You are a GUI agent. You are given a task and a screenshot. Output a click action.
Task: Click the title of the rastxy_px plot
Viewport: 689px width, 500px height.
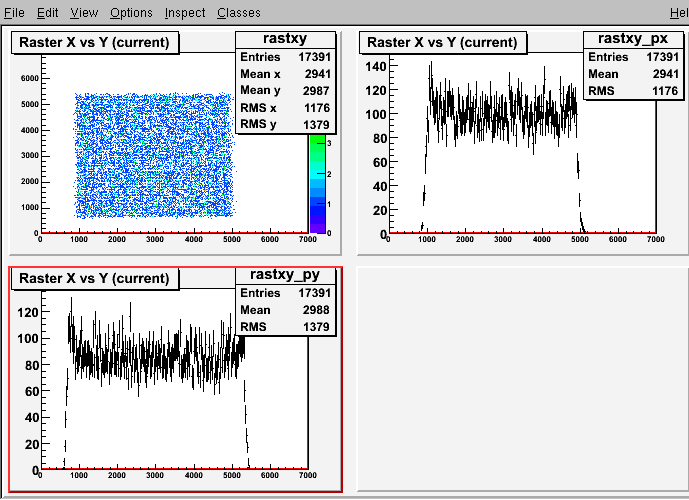pyautogui.click(x=442, y=43)
